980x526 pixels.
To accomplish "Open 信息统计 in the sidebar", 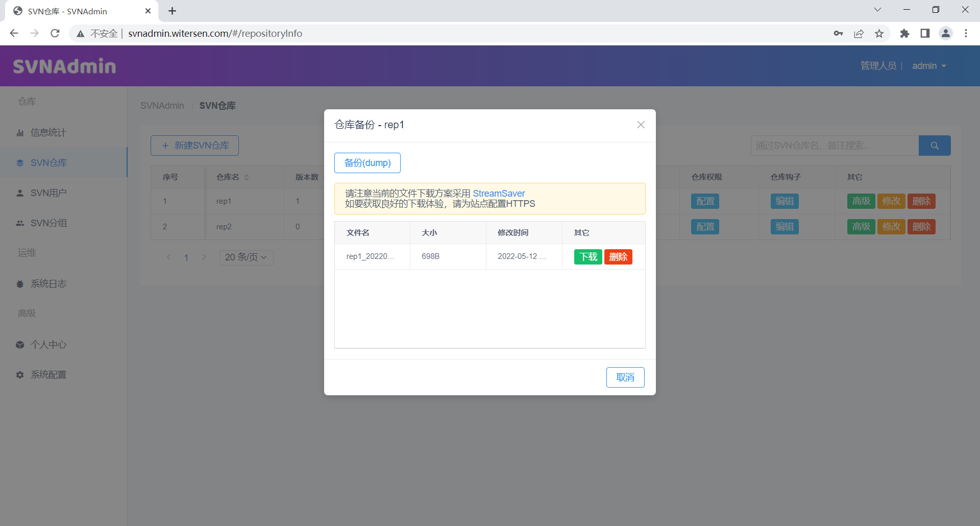I will point(63,133).
